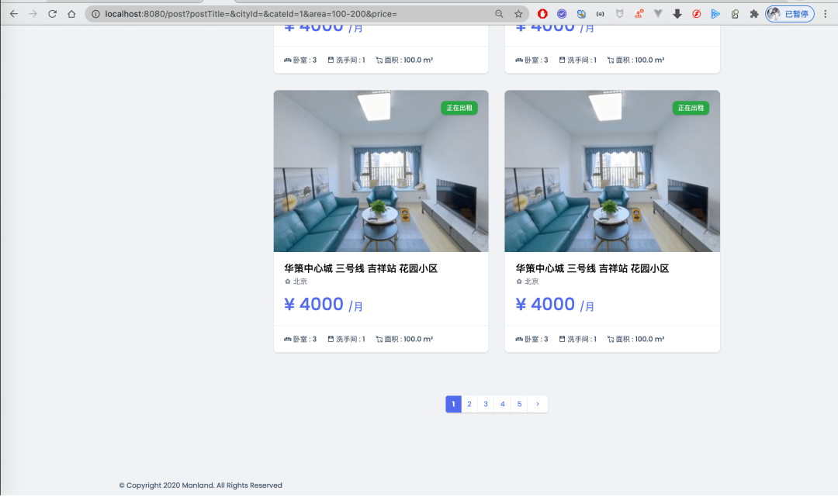Click 卧室 : 3 on lower right card
Image resolution: width=838 pixels, height=504 pixels.
point(532,339)
